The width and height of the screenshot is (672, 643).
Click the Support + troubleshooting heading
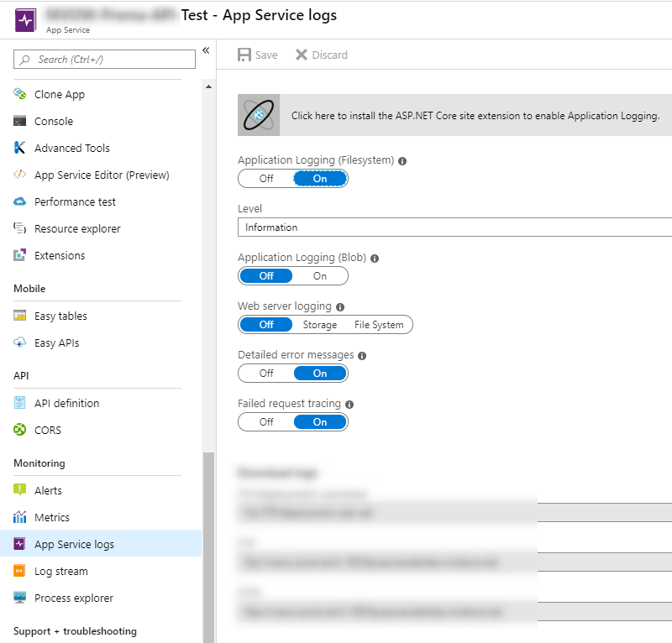(x=75, y=631)
